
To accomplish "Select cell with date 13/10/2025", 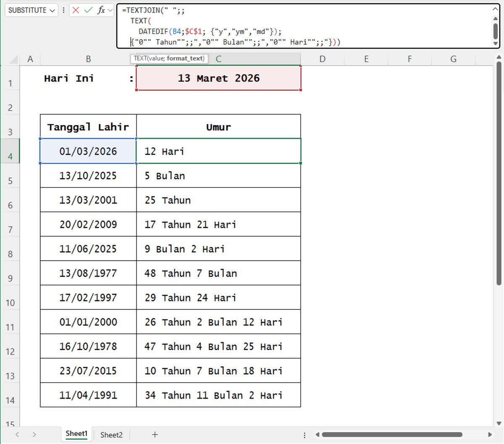I will (88, 176).
